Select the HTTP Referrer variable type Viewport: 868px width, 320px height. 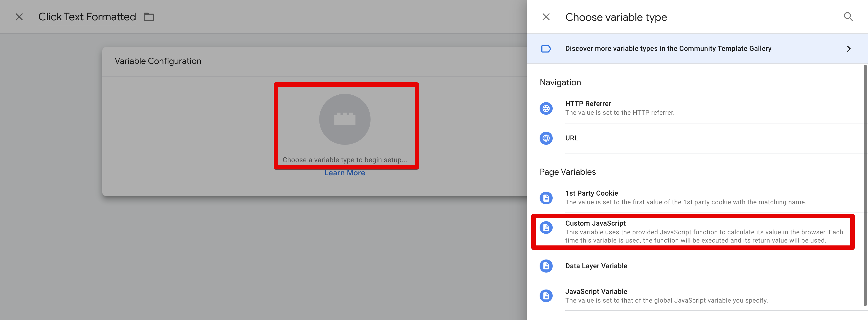[697, 108]
